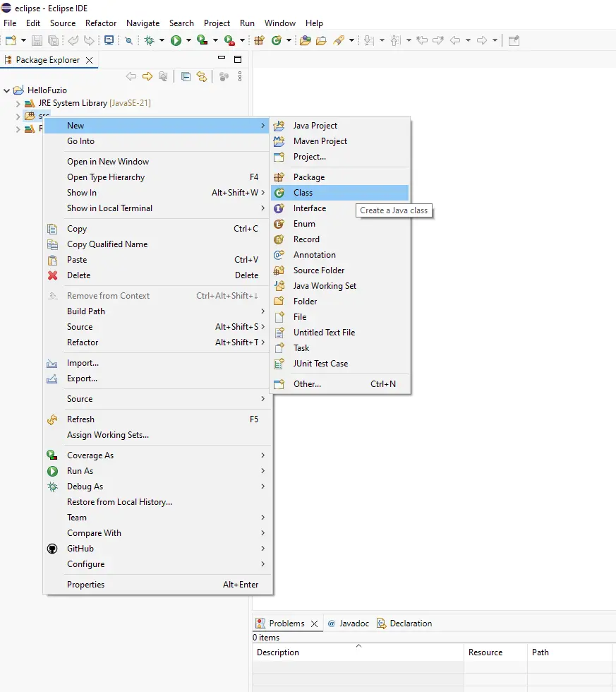The width and height of the screenshot is (616, 692).
Task: Open dropdown arrow beside Run play icon
Action: tap(188, 41)
